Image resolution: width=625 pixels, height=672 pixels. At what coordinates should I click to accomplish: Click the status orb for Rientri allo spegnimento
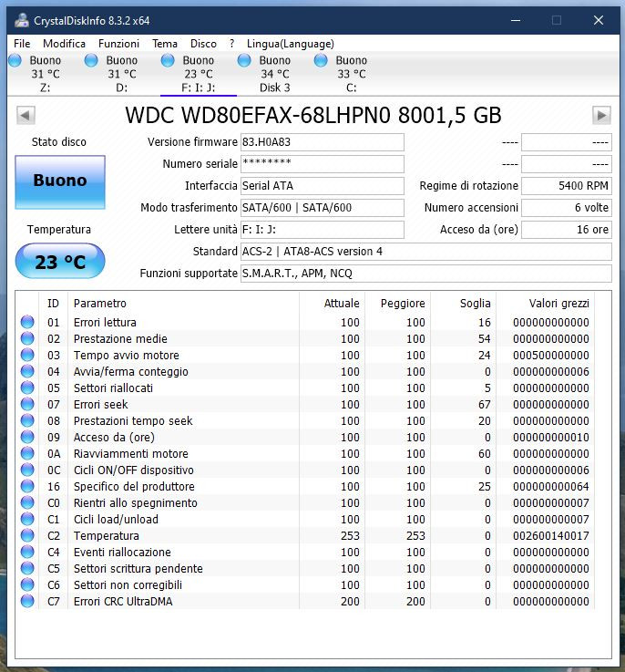click(27, 502)
